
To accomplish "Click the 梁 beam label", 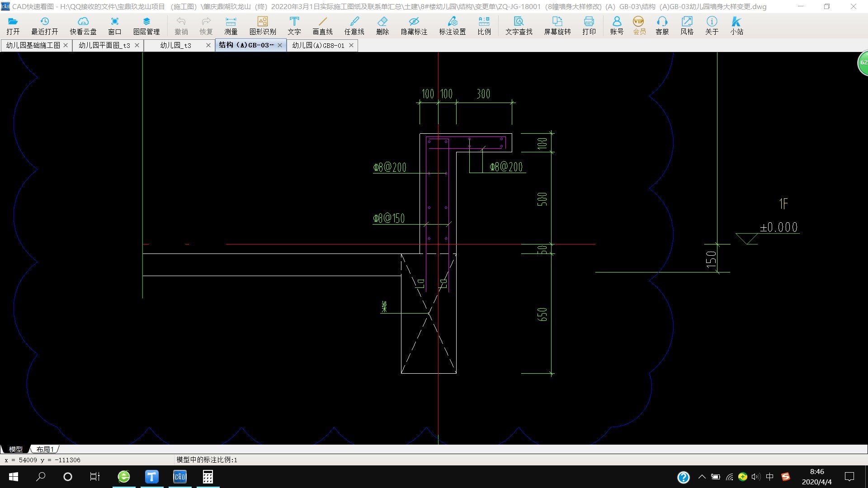I will (x=384, y=307).
